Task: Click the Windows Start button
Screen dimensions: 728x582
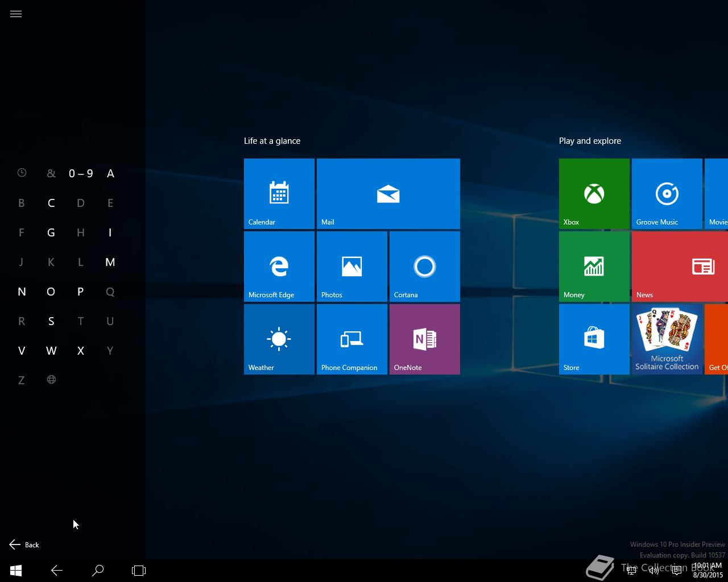Action: (x=16, y=571)
